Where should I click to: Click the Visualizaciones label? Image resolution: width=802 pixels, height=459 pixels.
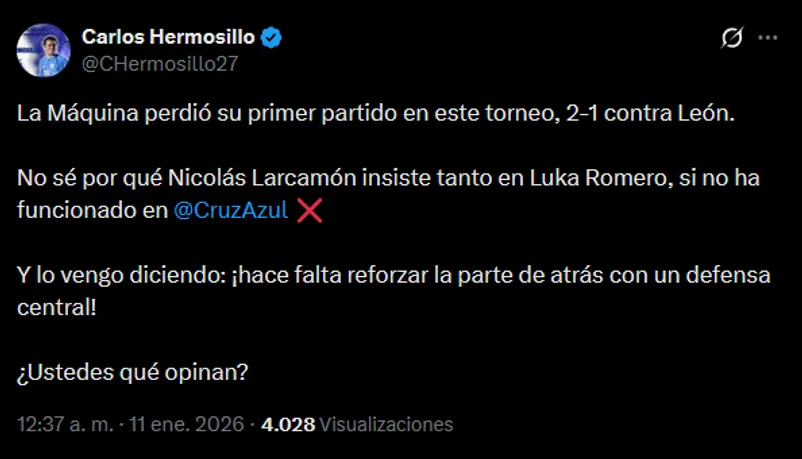coord(386,424)
